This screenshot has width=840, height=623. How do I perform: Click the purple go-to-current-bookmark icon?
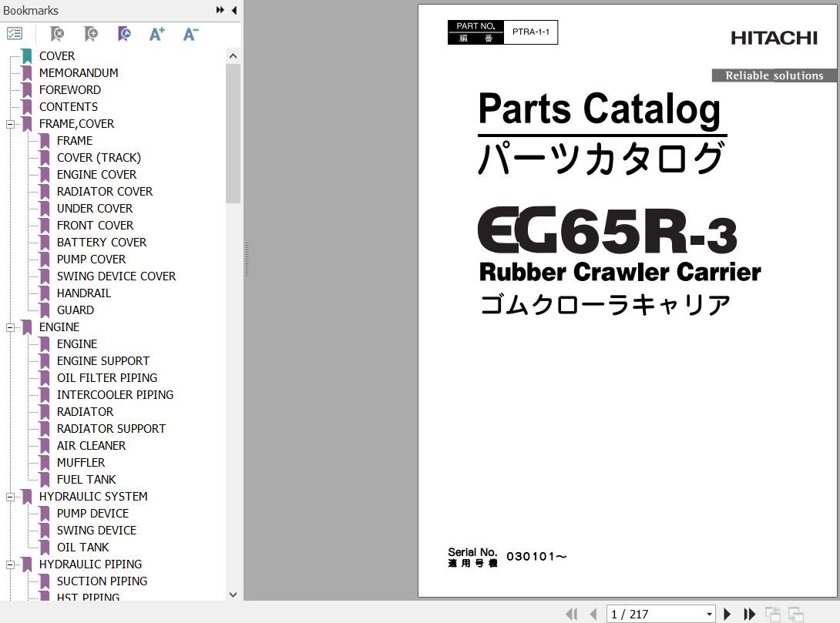coord(124,34)
